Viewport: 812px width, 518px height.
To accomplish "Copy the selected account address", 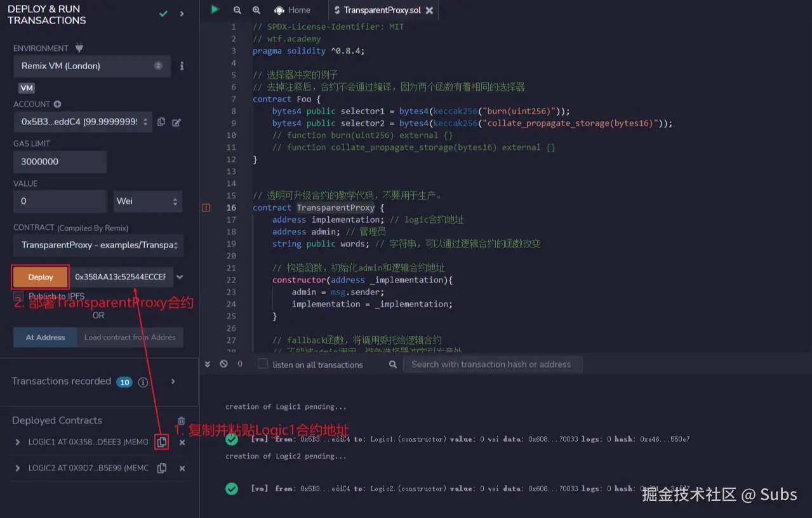I will [161, 122].
